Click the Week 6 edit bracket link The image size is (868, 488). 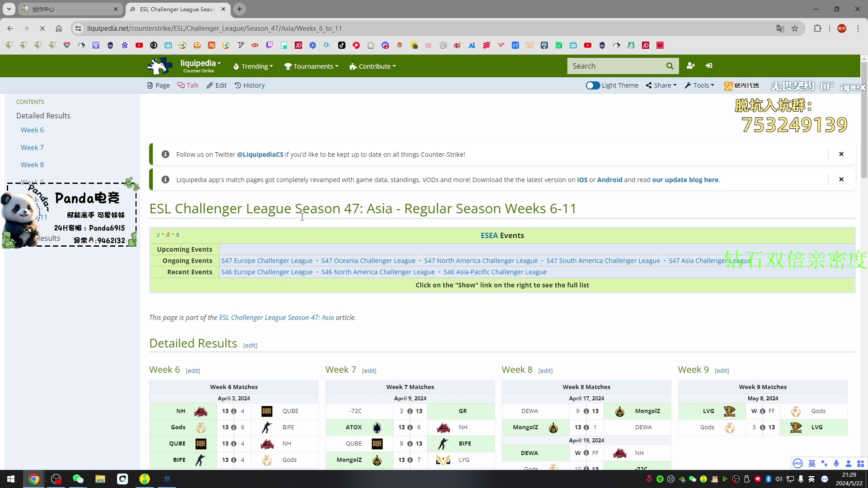click(193, 371)
